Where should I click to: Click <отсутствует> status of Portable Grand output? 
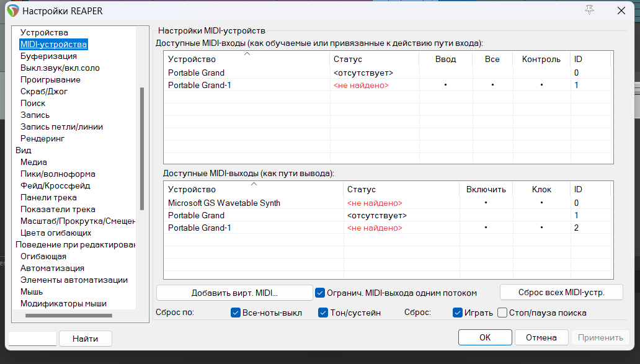[376, 215]
